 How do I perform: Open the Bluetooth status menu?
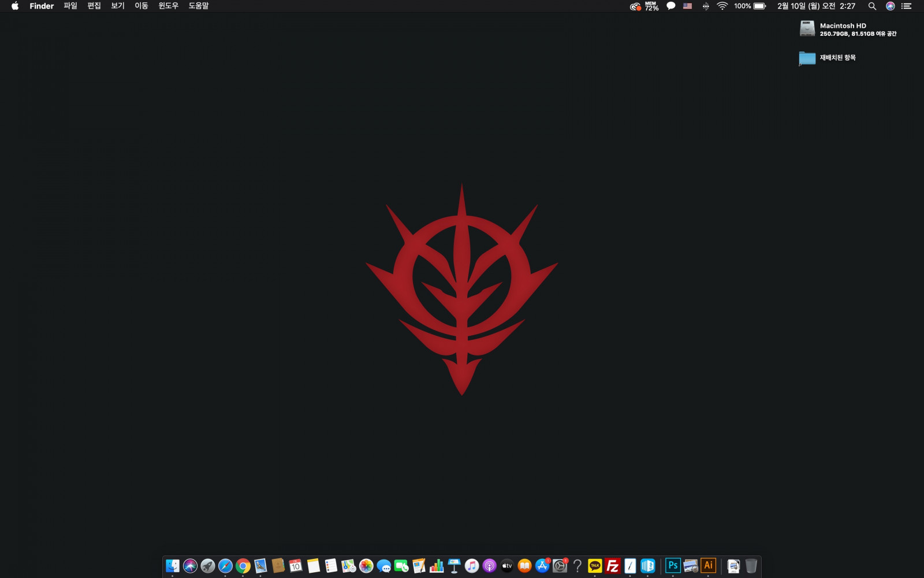pos(706,6)
